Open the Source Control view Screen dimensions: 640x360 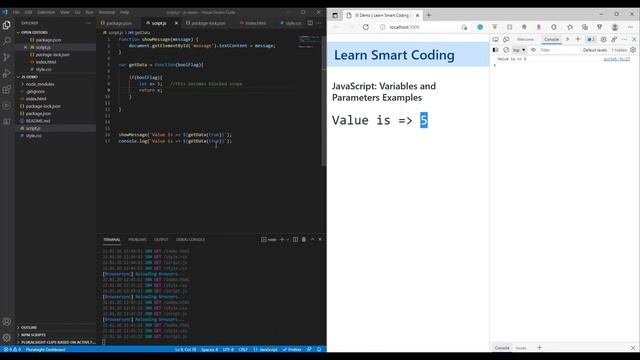pos(7,57)
